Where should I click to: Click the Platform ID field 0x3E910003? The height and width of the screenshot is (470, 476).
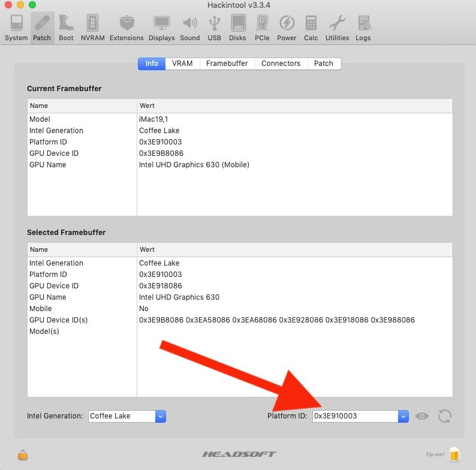click(355, 416)
